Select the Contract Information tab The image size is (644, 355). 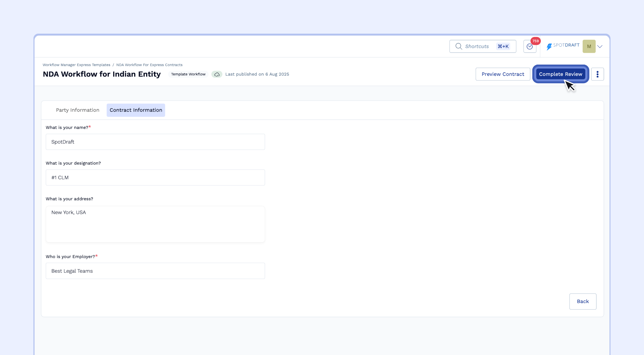pyautogui.click(x=136, y=110)
